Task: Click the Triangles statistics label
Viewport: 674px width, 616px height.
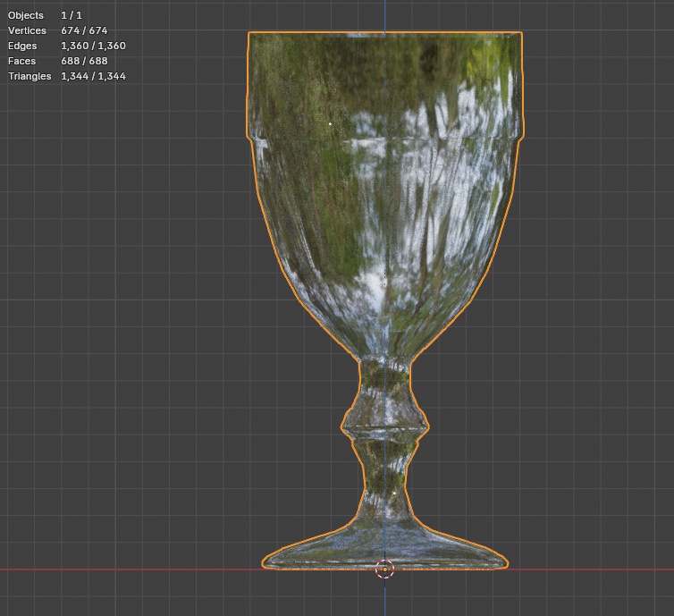Action: [29, 76]
